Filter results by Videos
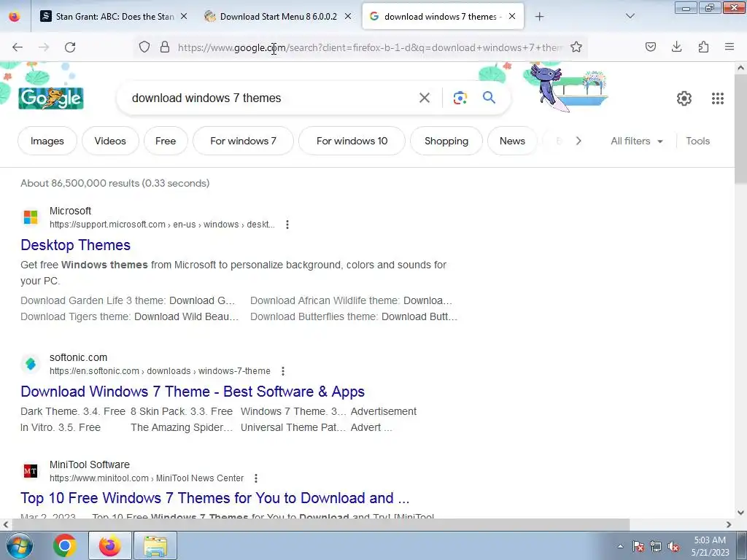 [x=110, y=141]
